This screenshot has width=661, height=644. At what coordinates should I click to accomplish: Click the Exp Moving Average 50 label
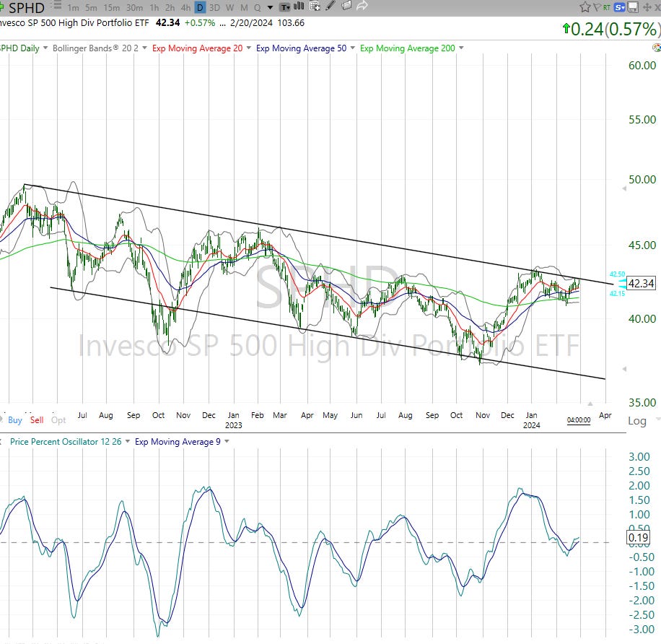[x=301, y=48]
